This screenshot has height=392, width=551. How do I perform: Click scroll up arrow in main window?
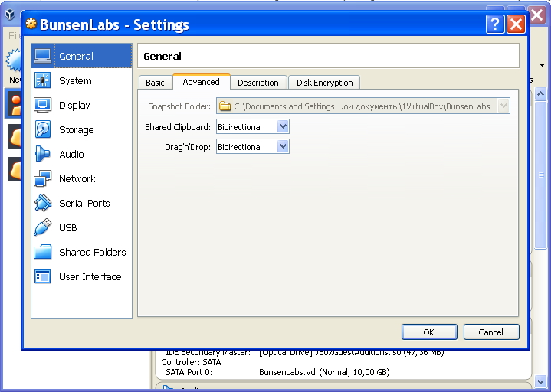(540, 93)
